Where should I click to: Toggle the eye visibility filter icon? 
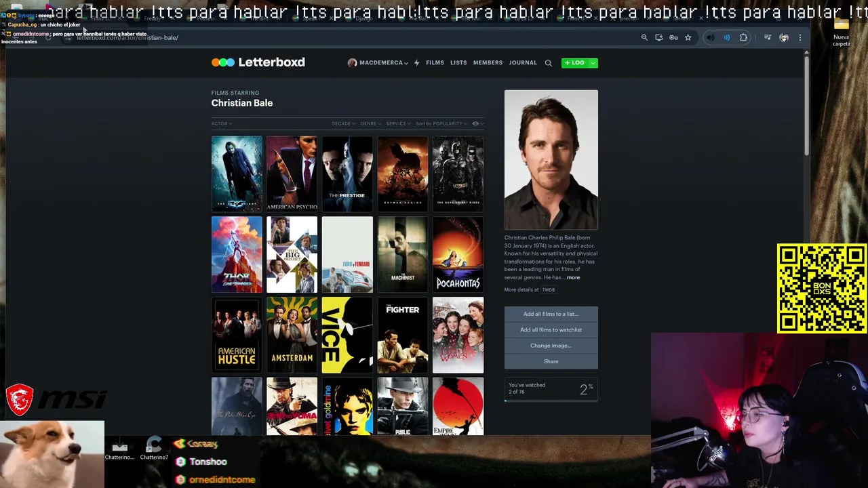pyautogui.click(x=475, y=124)
